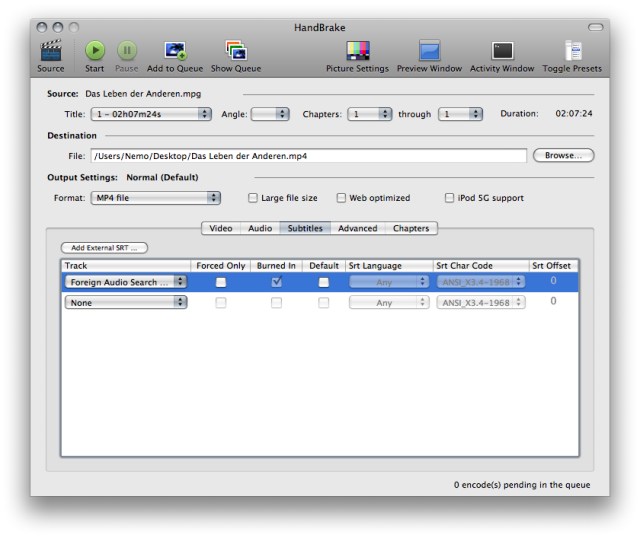Check Burned In in the None row
640x538 pixels.
point(276,302)
